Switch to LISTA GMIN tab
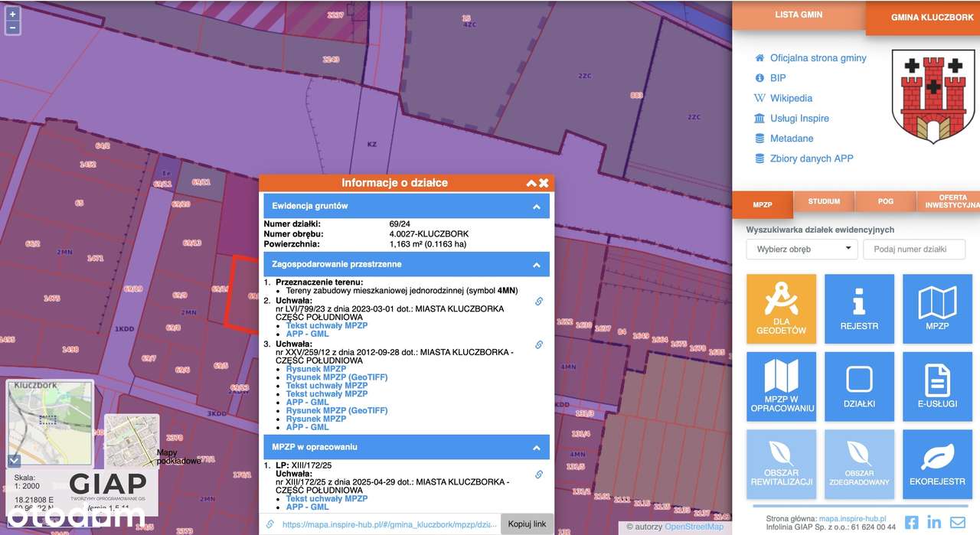 (799, 15)
